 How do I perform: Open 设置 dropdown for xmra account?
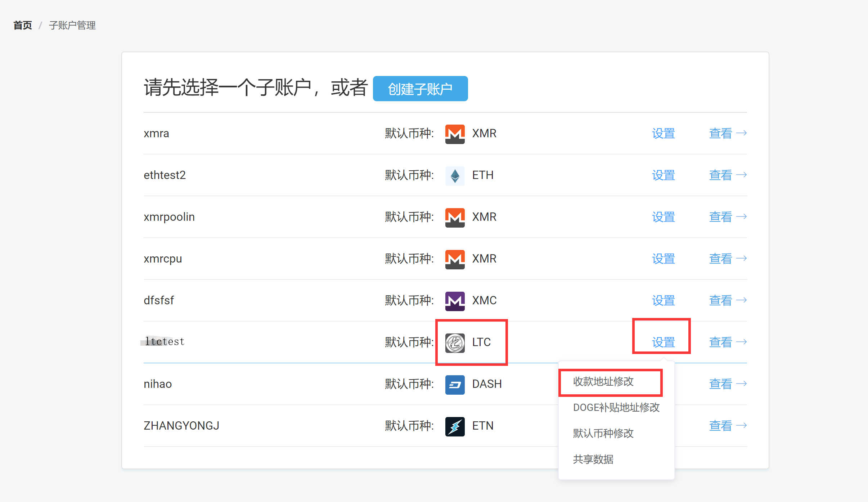(x=663, y=134)
